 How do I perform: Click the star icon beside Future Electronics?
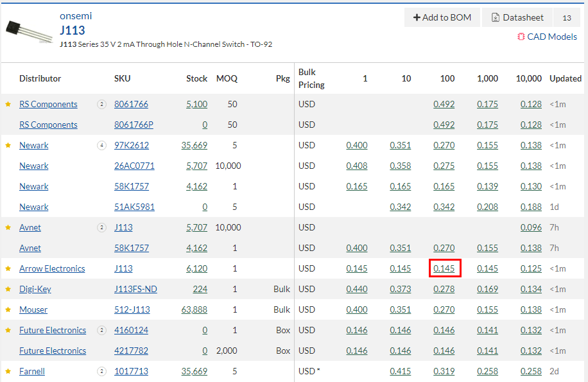click(8, 330)
